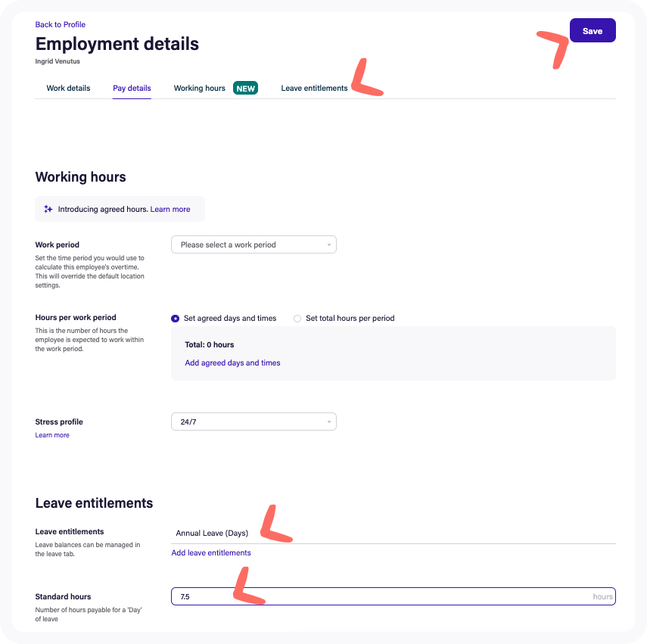Select the Pay details tab
647x644 pixels.
point(131,88)
